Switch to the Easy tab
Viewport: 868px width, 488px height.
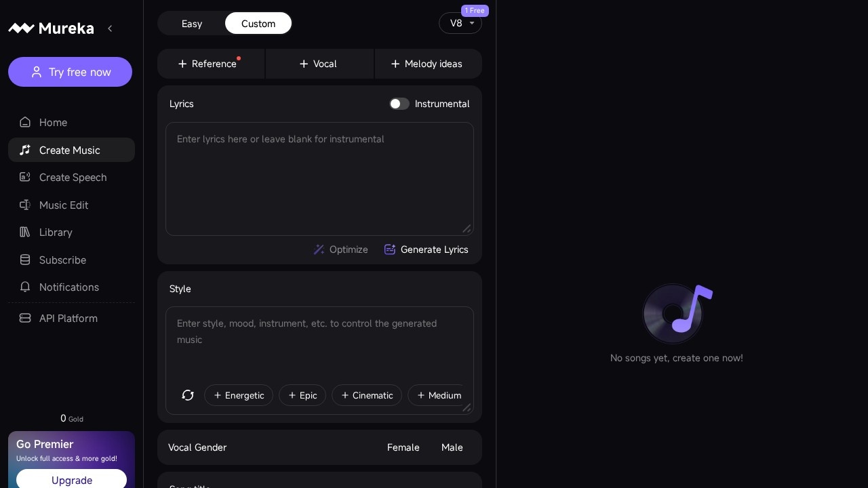[192, 24]
